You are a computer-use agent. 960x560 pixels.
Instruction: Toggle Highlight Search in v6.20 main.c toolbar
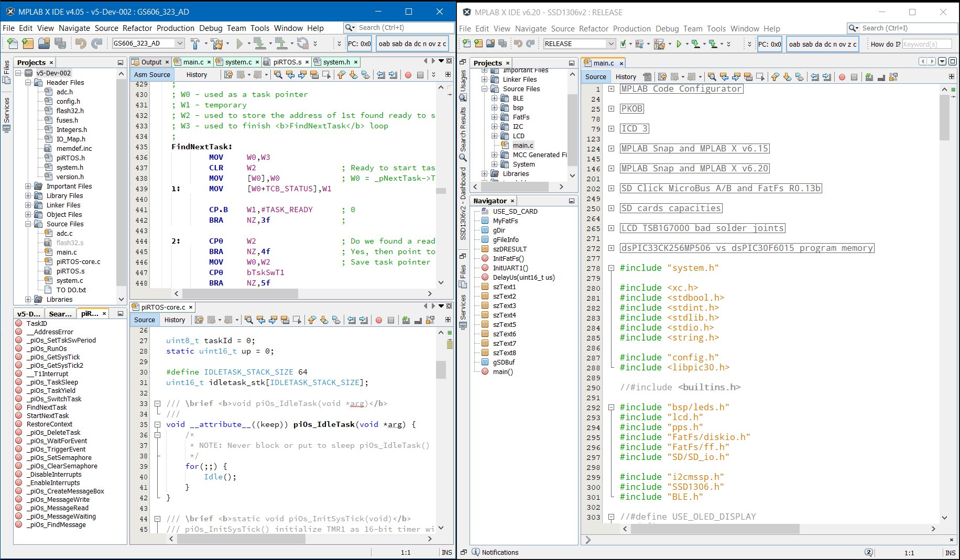point(748,77)
